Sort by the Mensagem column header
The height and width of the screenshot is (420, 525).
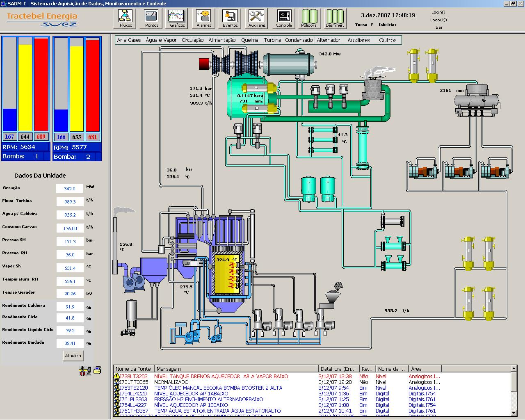(236, 369)
